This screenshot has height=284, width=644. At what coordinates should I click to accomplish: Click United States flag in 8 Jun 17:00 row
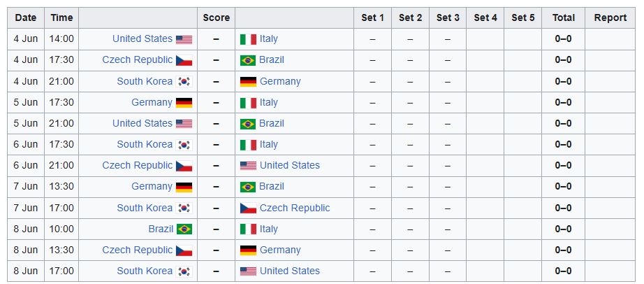point(248,271)
